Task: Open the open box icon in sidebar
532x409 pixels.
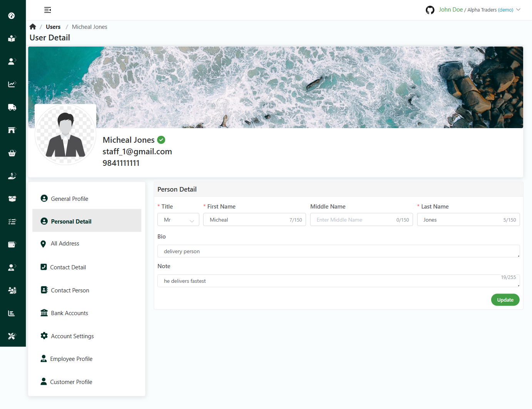Action: tap(12, 199)
